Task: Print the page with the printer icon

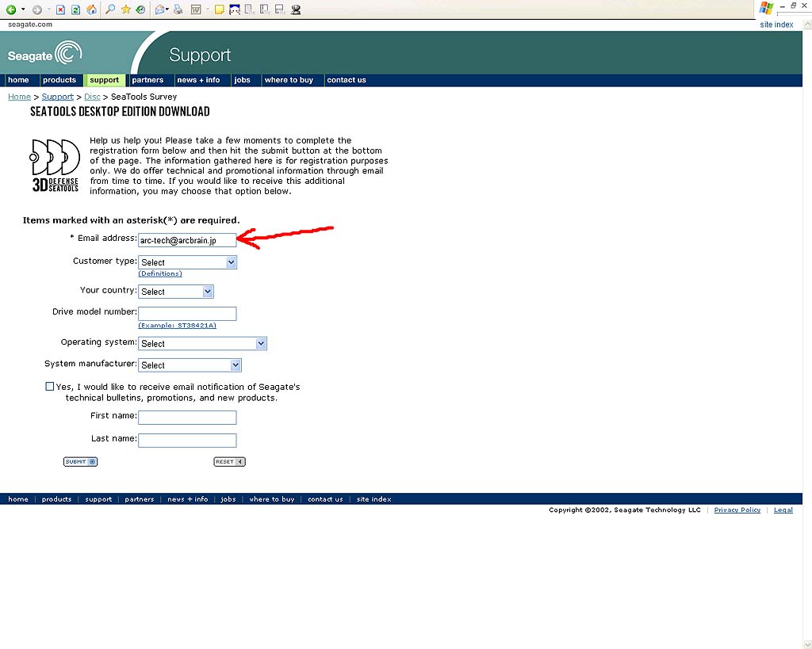Action: [x=178, y=10]
